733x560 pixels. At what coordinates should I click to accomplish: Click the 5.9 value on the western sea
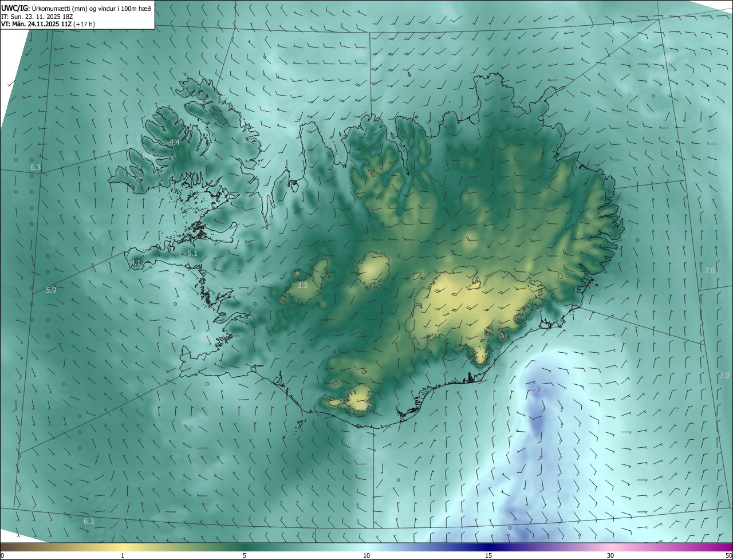point(52,290)
